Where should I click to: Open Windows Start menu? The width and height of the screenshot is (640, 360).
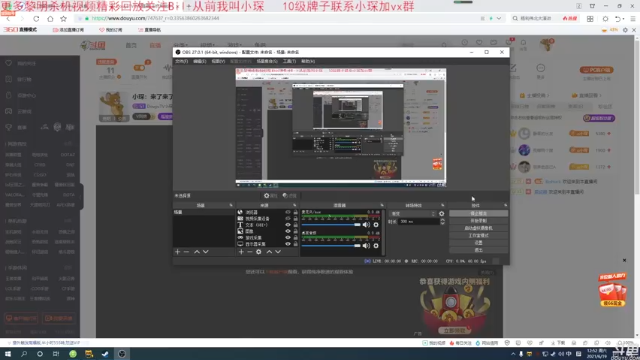[8, 354]
